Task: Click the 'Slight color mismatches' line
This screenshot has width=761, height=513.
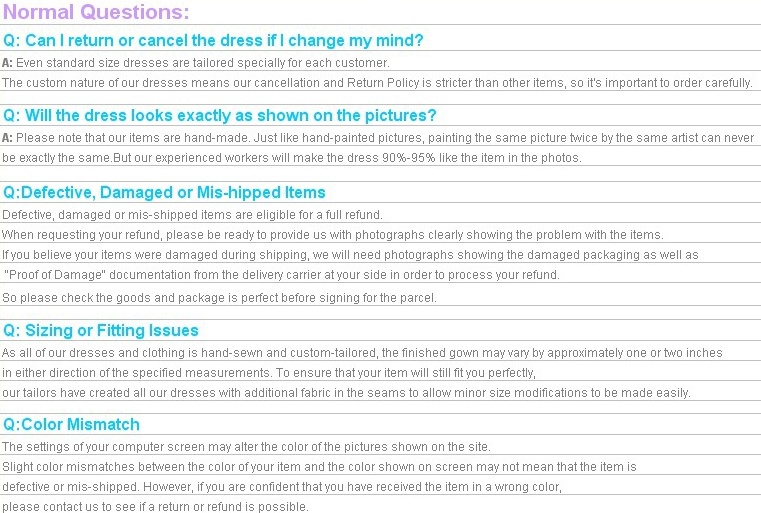Action: [319, 467]
